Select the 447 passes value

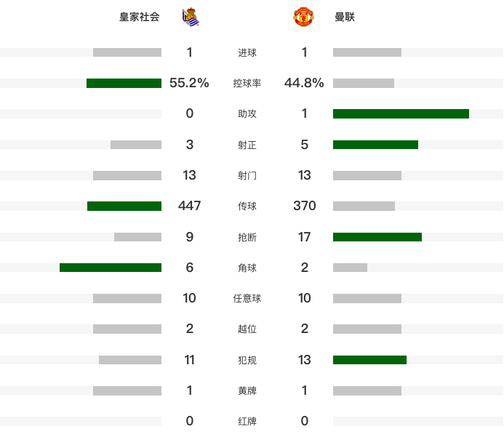189,206
